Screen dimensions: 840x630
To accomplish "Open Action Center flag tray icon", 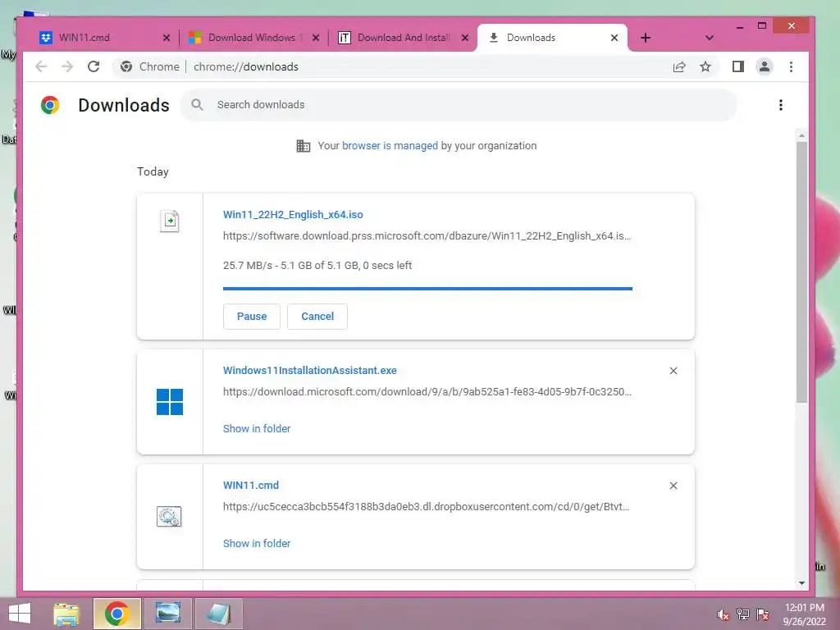I will [763, 614].
